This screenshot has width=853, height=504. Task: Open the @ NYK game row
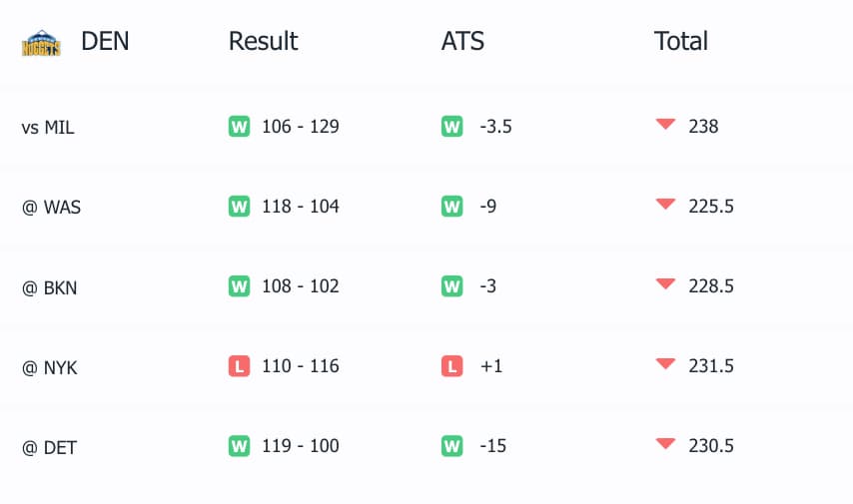coord(50,367)
